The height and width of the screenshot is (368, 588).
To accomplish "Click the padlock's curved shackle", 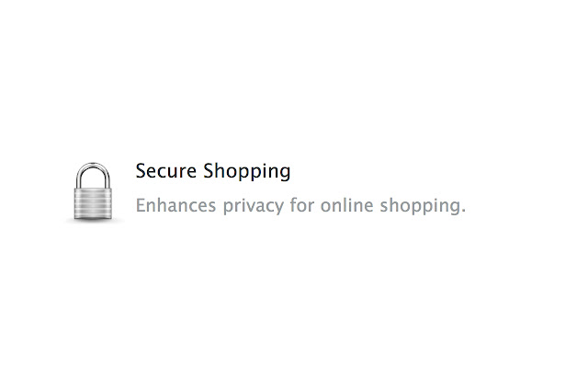I will click(x=94, y=172).
